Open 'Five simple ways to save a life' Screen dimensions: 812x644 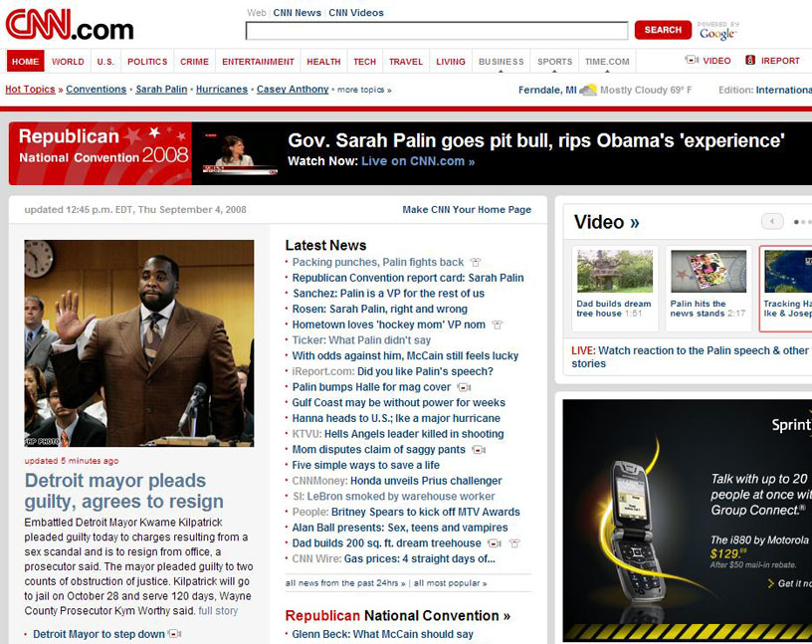coord(365,465)
